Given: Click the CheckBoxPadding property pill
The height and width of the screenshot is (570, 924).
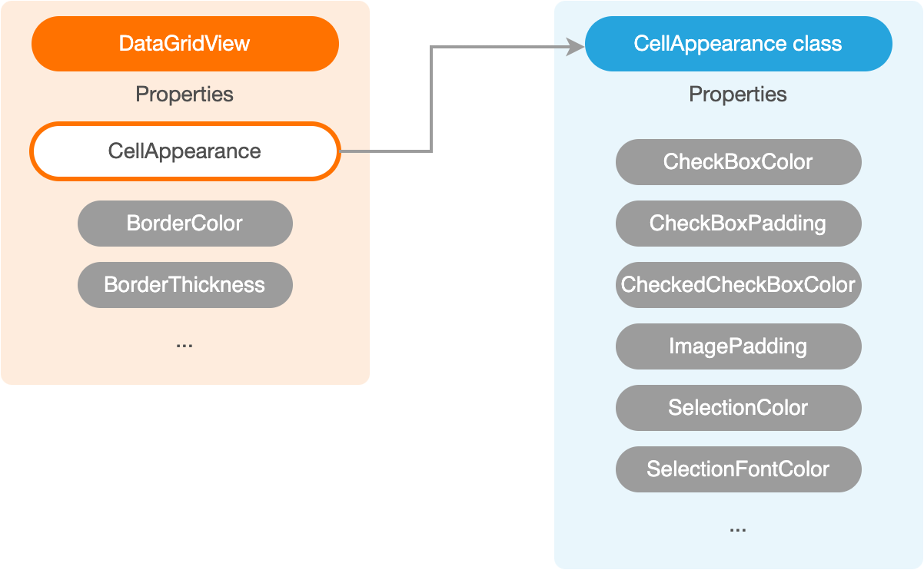Looking at the screenshot, I should point(738,224).
